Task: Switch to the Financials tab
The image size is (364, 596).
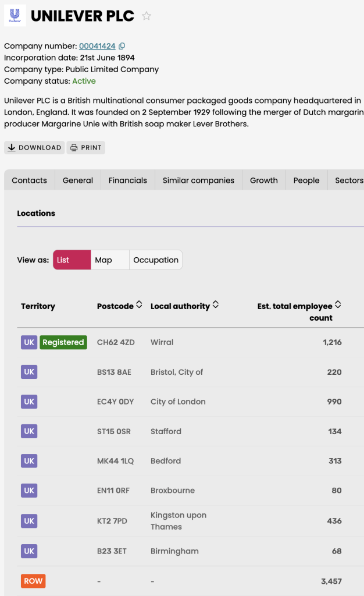Action: (x=127, y=180)
